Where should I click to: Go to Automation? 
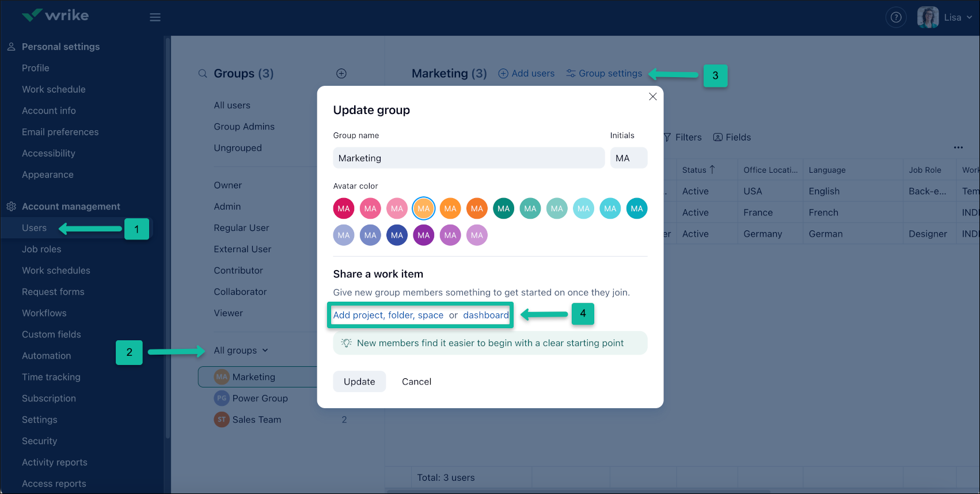47,356
